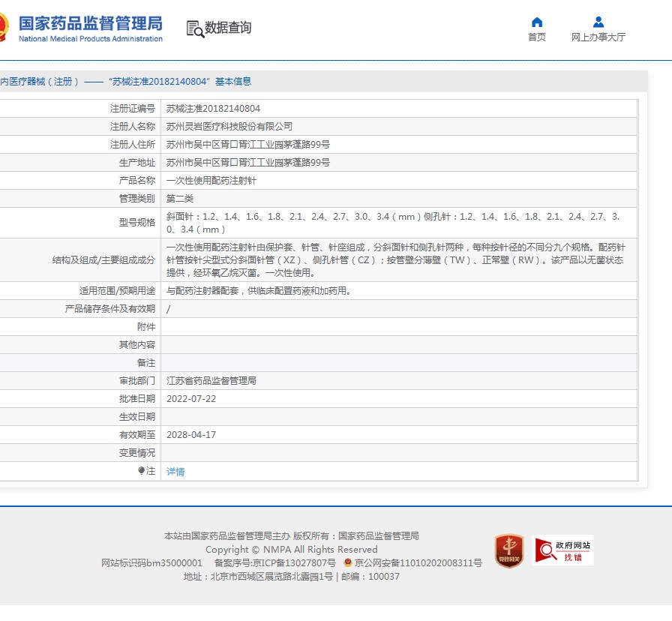
Task: Open the red 党政机关 badge icon
Action: tap(509, 550)
